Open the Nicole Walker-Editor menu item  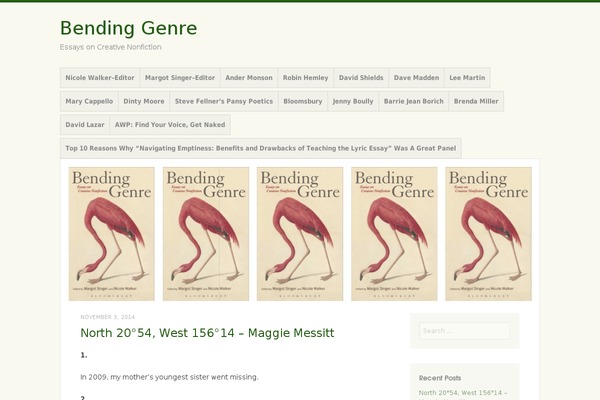click(x=100, y=77)
